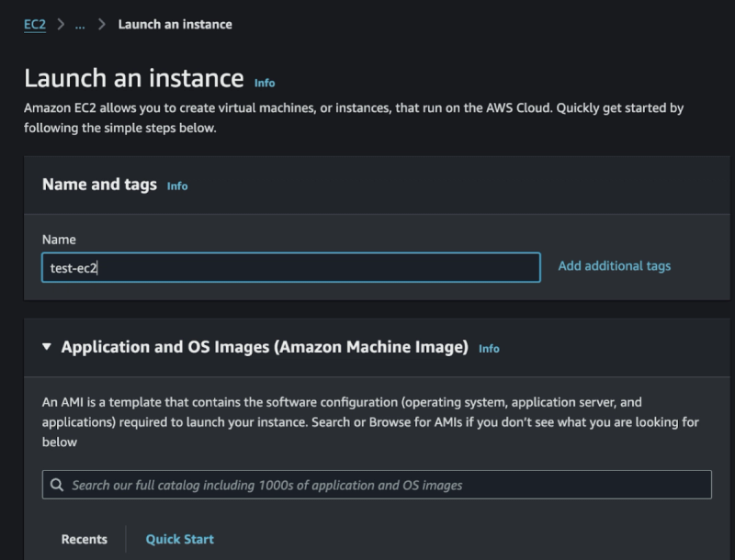Switch to the Quick Start tab
This screenshot has height=560, width=735.
(x=180, y=540)
